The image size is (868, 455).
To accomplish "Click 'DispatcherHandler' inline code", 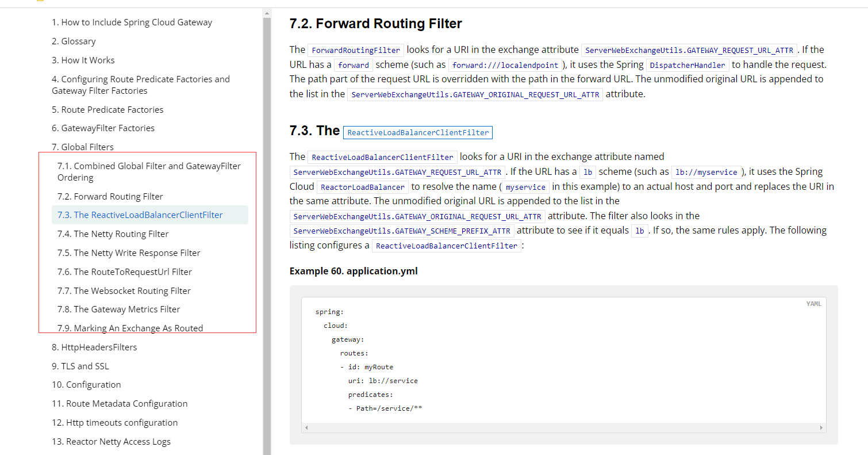I will [688, 65].
